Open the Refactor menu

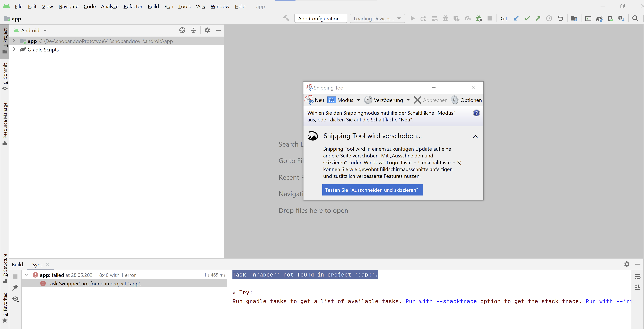(133, 6)
